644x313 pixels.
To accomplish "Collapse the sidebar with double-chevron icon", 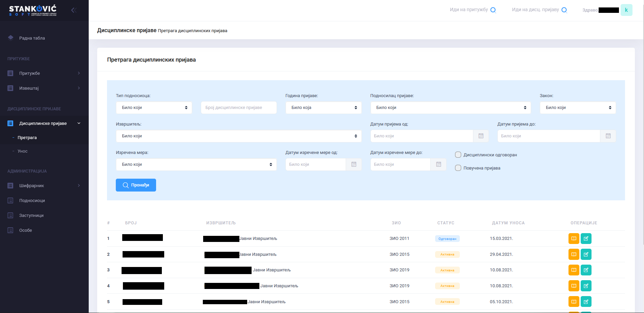I will pos(74,10).
